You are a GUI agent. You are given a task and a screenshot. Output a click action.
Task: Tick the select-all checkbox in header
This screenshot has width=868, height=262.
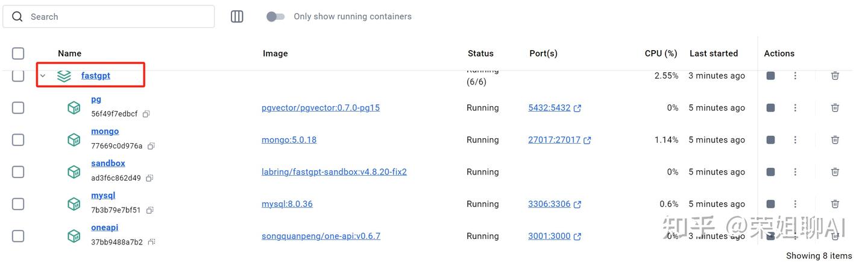coord(18,53)
